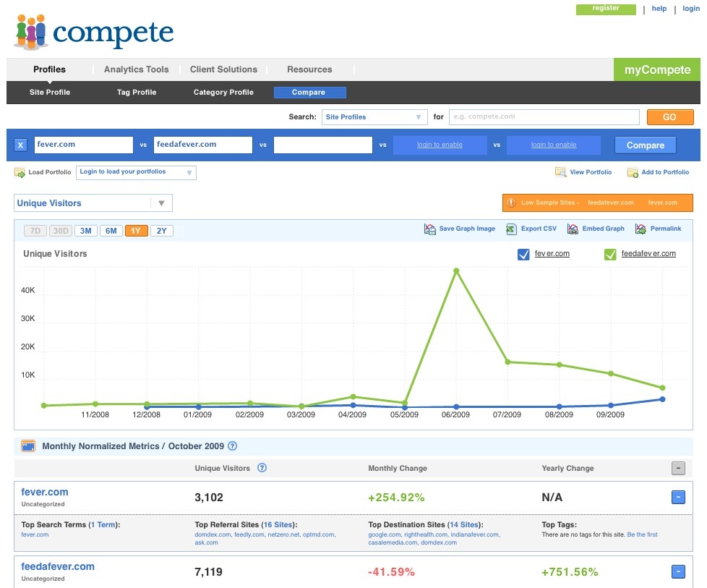Open the feedafever.com site profile heading
This screenshot has width=707, height=588.
(x=58, y=567)
